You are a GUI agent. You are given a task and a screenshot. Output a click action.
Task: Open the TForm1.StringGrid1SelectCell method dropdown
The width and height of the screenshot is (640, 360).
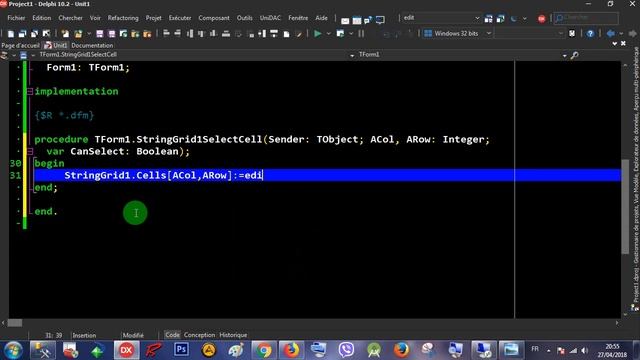(352, 55)
